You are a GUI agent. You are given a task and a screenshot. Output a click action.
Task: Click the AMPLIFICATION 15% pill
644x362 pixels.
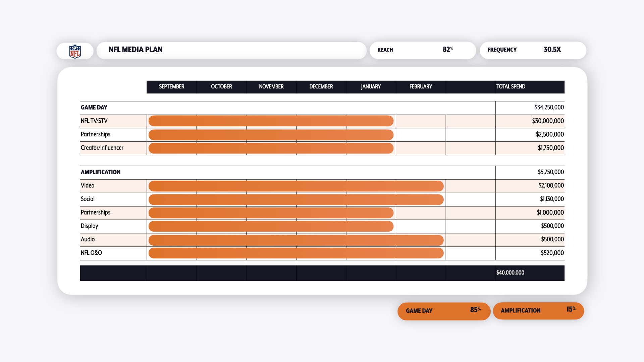538,311
